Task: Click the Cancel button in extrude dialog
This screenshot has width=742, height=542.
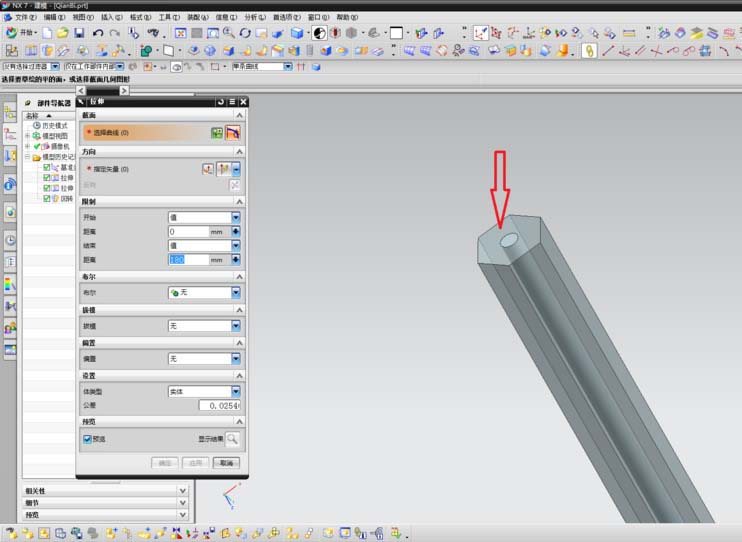Action: pyautogui.click(x=226, y=462)
